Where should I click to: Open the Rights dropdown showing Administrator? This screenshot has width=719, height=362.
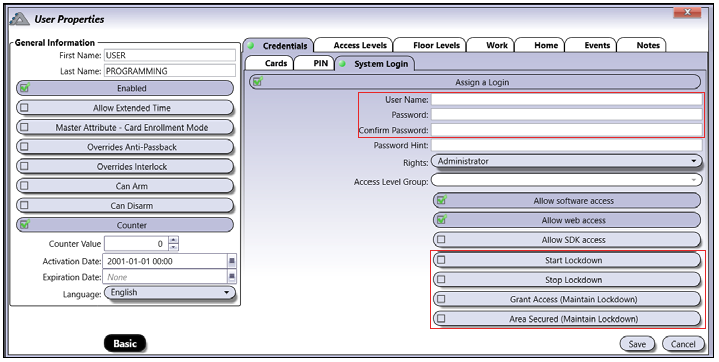tap(567, 162)
